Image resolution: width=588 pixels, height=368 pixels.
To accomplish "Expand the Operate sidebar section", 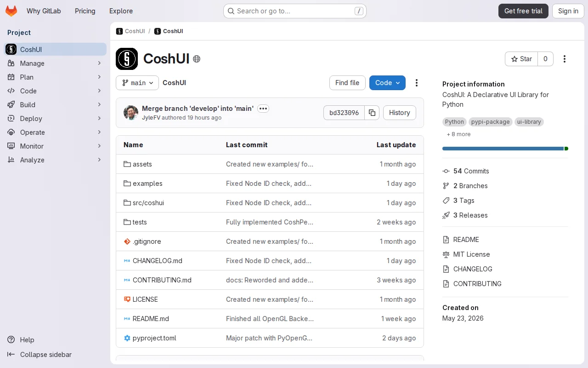I will coord(99,132).
